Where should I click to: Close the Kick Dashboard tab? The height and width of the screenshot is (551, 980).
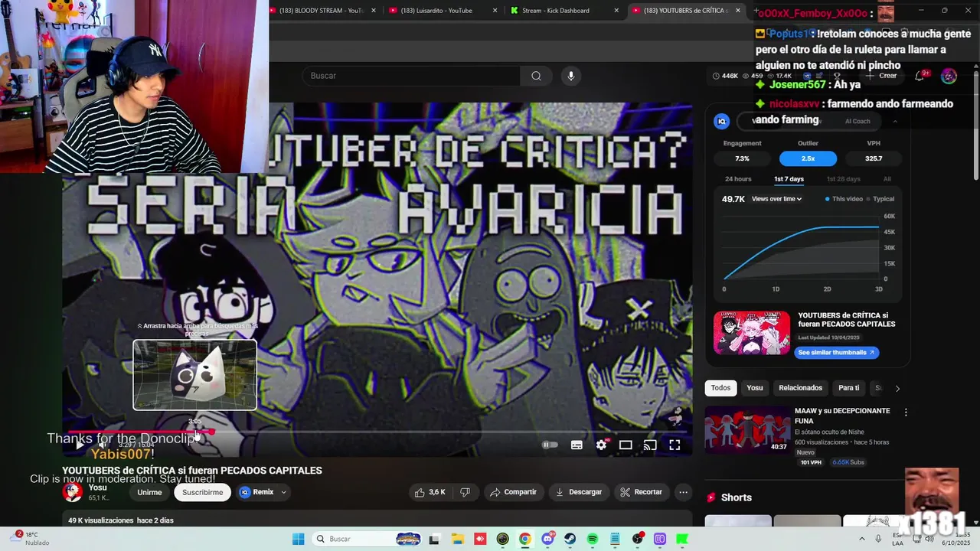pyautogui.click(x=617, y=11)
